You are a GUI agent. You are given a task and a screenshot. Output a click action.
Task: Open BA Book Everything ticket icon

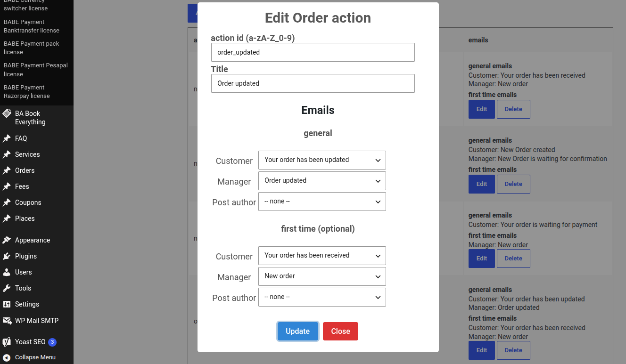coord(7,113)
